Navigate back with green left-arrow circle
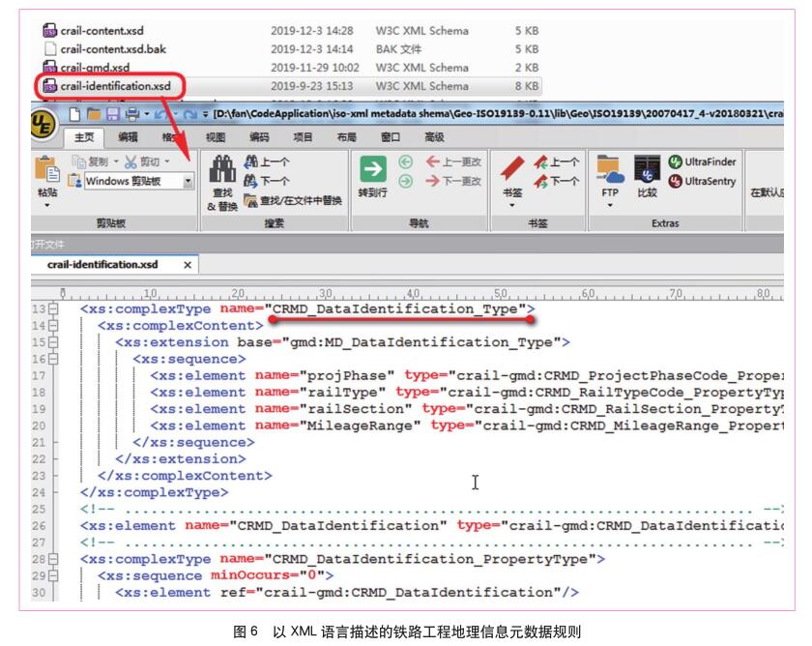The width and height of the screenshot is (812, 646). point(405,162)
